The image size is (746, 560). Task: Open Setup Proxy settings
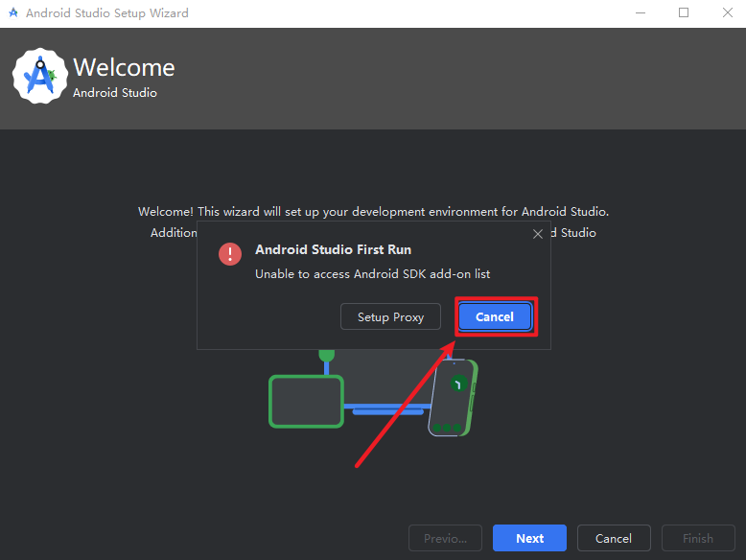coord(390,317)
